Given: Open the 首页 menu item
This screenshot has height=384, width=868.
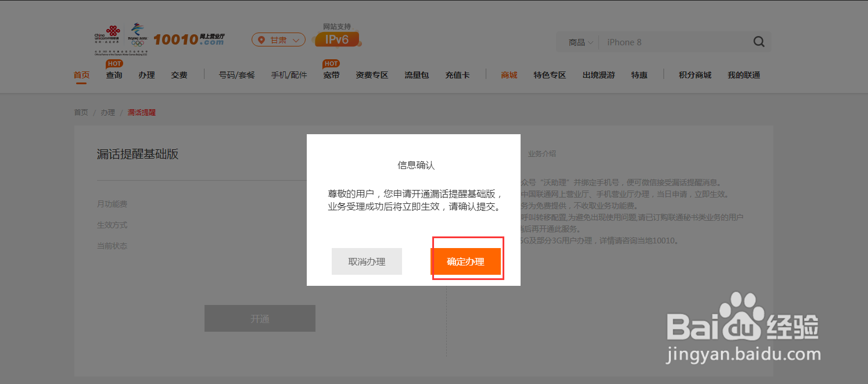Looking at the screenshot, I should 81,75.
